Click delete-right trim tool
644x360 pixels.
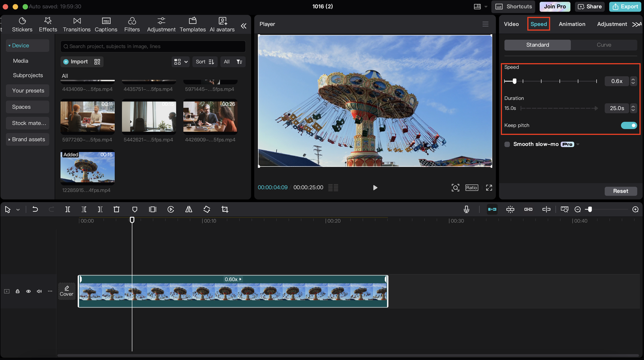(100, 209)
